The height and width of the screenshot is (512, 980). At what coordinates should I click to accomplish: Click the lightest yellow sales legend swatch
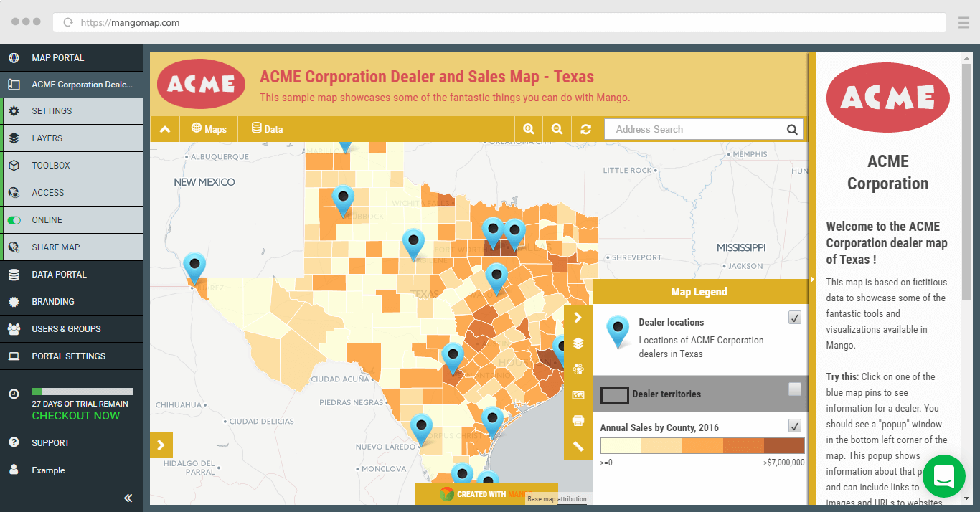pos(621,445)
